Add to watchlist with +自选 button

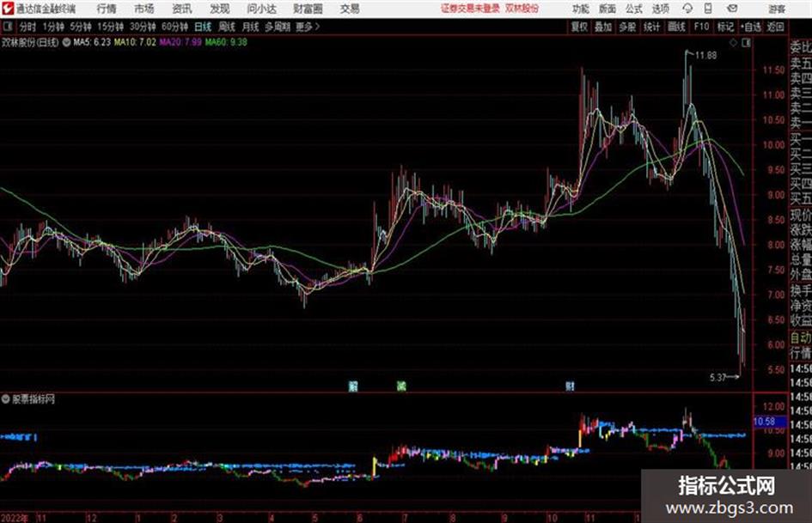tap(751, 27)
